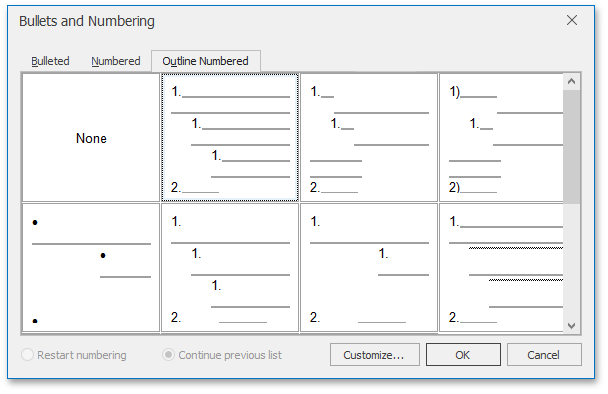
Task: Confirm with the OK button
Action: click(463, 354)
